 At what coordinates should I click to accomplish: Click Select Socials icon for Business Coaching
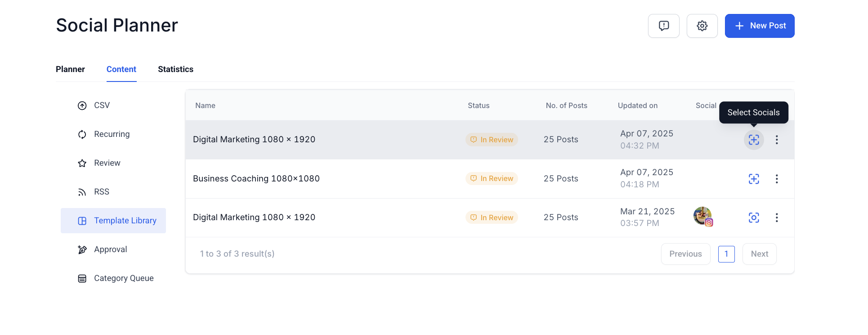pyautogui.click(x=754, y=179)
